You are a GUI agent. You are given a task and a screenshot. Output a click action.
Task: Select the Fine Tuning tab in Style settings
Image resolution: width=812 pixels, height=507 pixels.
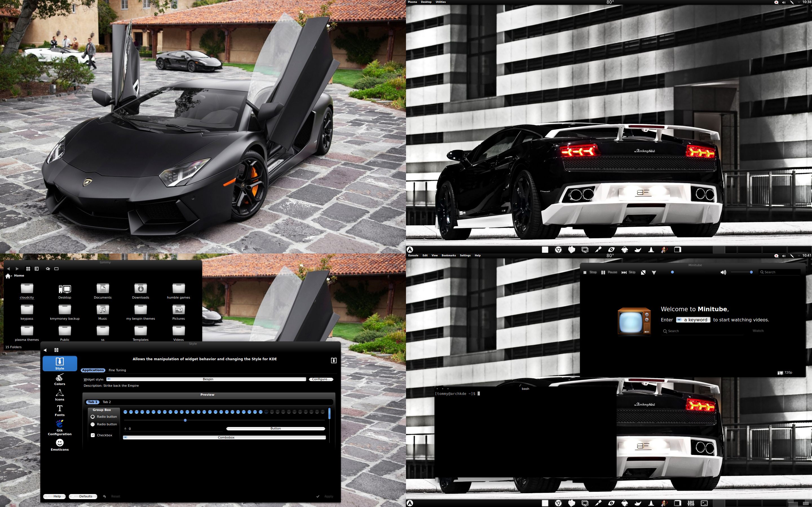coord(117,370)
